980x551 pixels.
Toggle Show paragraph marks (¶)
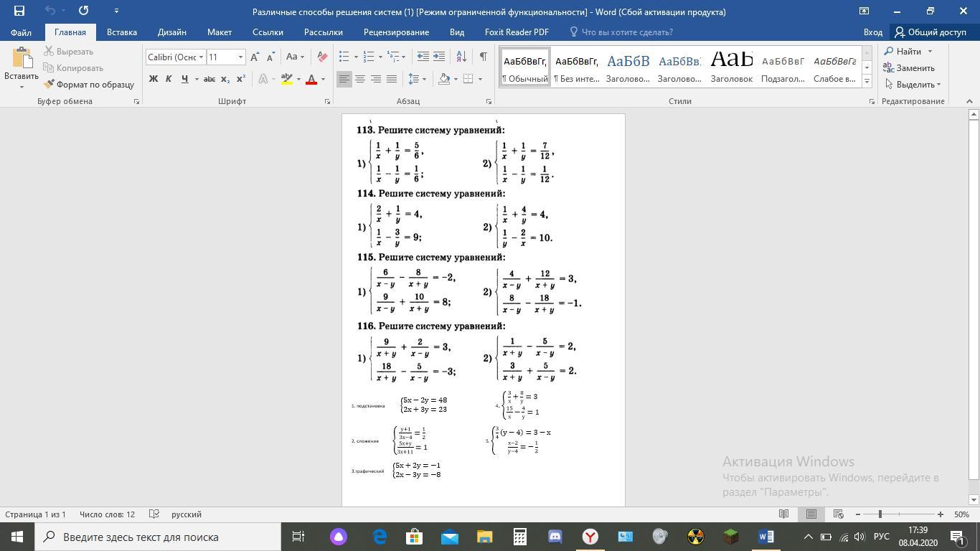pyautogui.click(x=483, y=57)
